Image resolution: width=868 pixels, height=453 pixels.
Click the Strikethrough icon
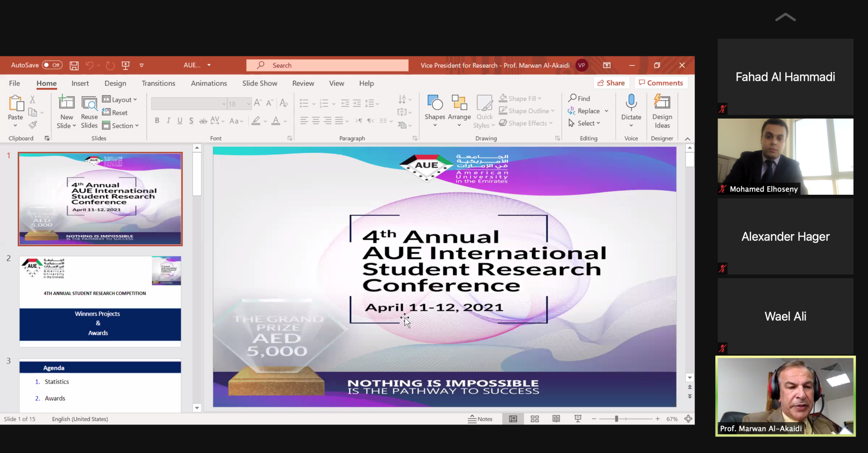[203, 121]
